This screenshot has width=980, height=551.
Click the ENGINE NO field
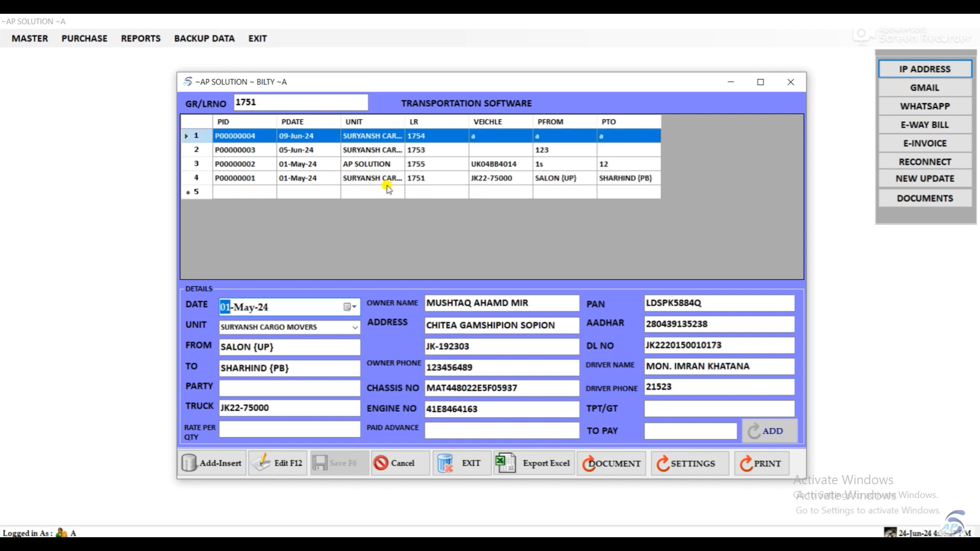click(x=502, y=409)
